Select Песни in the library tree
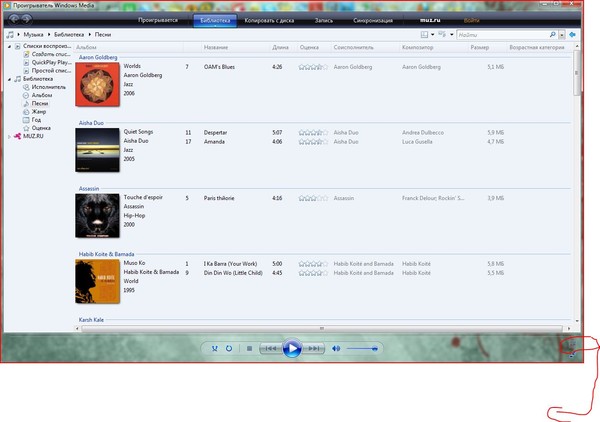Viewport: 600px width, 422px height. click(40, 103)
